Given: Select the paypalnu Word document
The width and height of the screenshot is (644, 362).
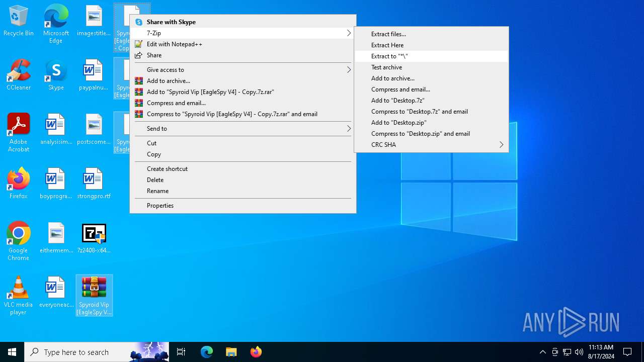Looking at the screenshot, I should (x=94, y=75).
